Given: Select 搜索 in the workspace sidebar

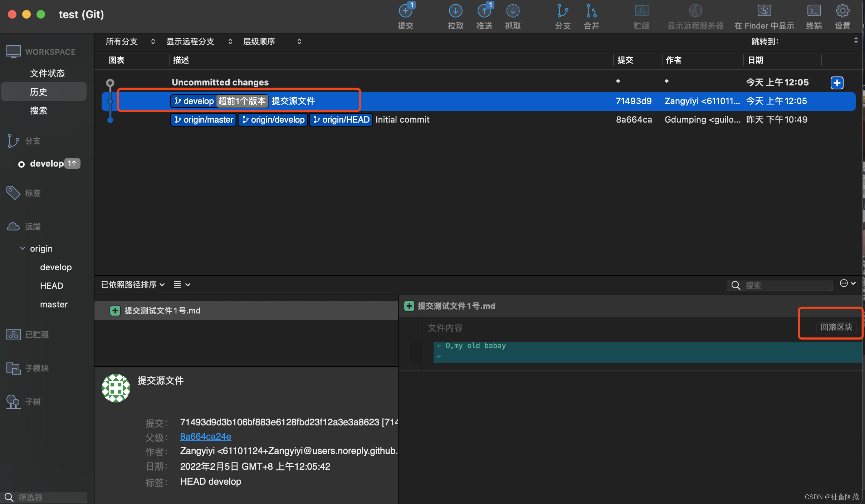Looking at the screenshot, I should (x=39, y=110).
